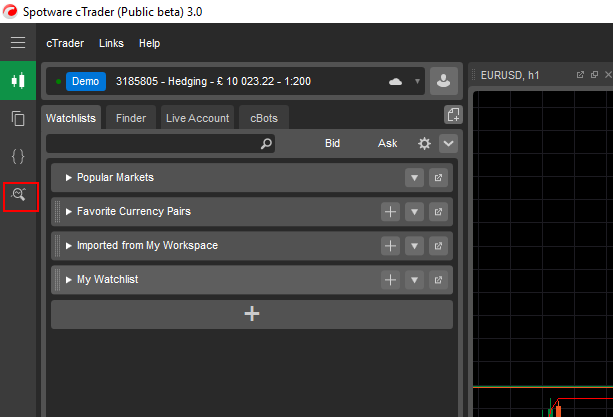This screenshot has width=613, height=417.
Task: Detach the EURUSD h1 chart window
Action: [580, 74]
